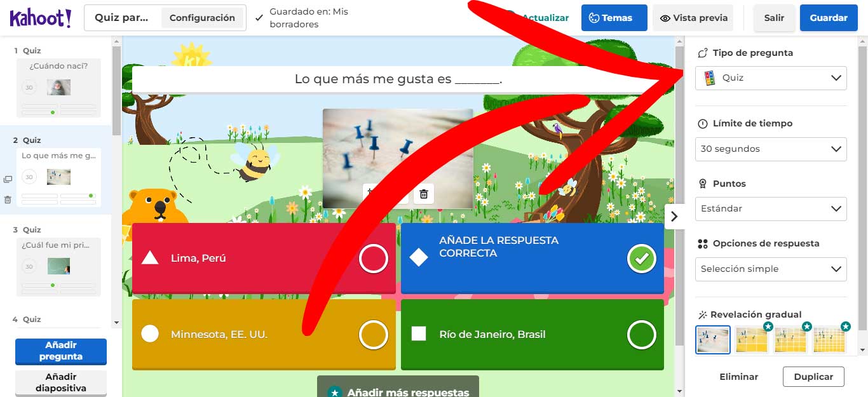Click the Vista previa button
868x397 pixels.
693,18
